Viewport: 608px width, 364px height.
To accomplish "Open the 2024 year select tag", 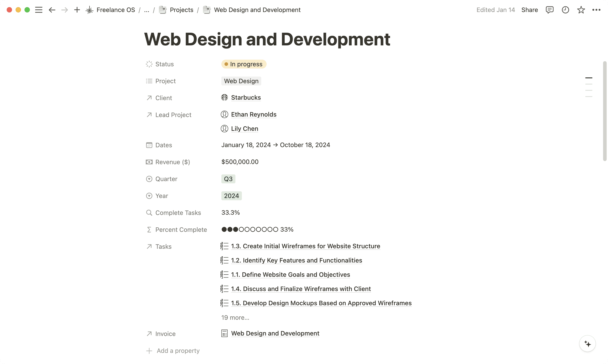I will (231, 196).
